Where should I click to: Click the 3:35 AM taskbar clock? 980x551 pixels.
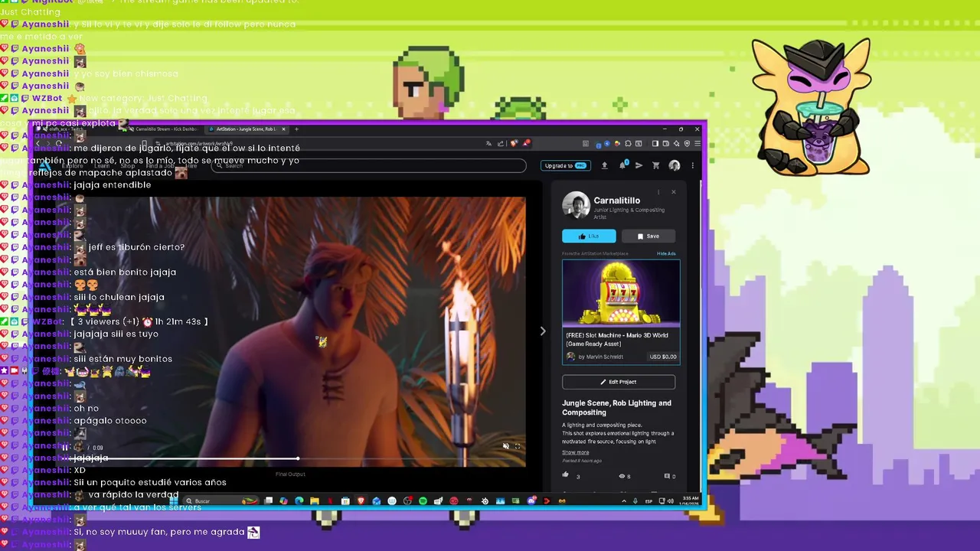[691, 500]
